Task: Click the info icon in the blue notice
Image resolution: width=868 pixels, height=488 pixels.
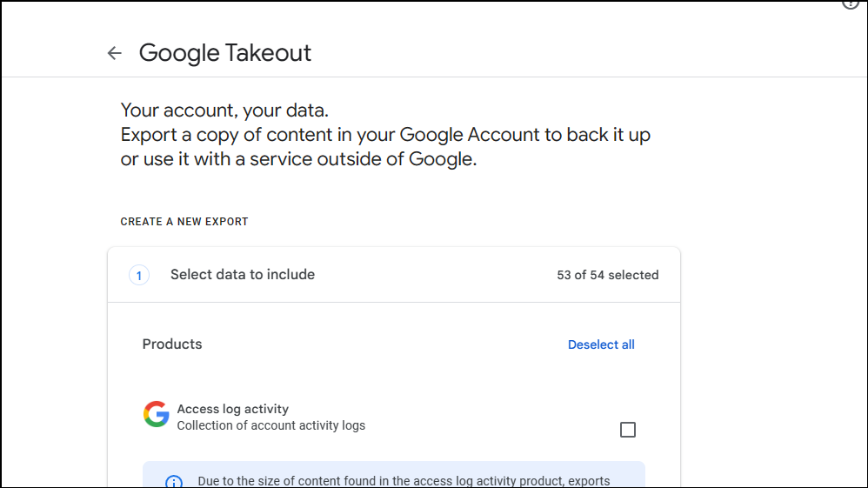Action: pyautogui.click(x=174, y=482)
